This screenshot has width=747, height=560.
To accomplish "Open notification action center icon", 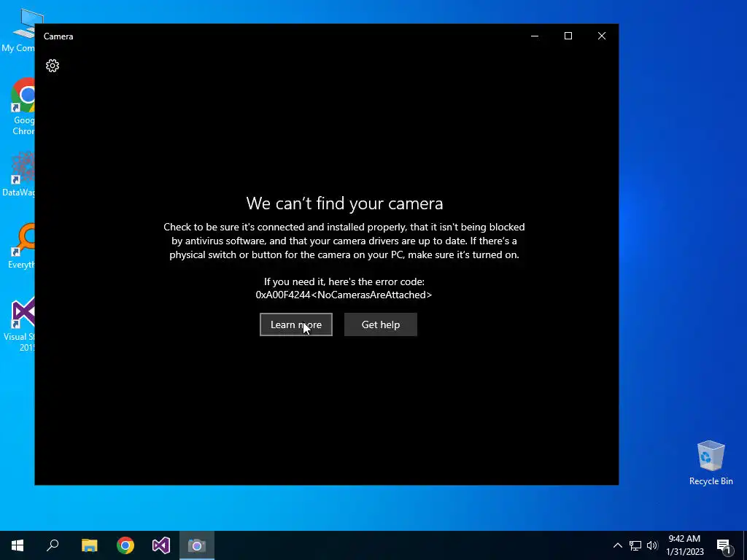I will coord(724,545).
